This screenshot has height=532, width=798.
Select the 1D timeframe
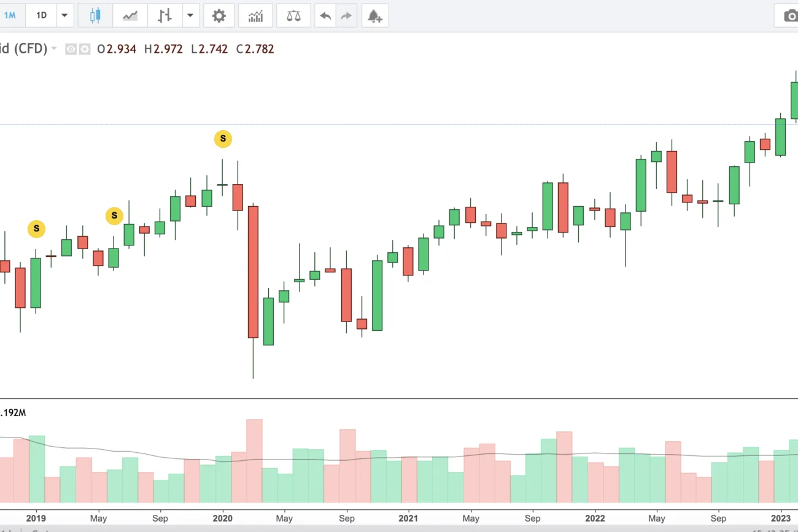pos(41,16)
